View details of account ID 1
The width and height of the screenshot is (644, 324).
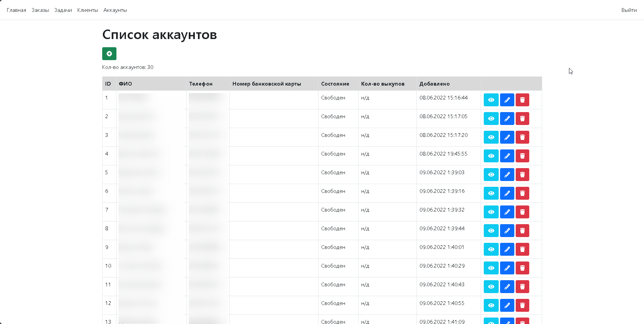[491, 100]
